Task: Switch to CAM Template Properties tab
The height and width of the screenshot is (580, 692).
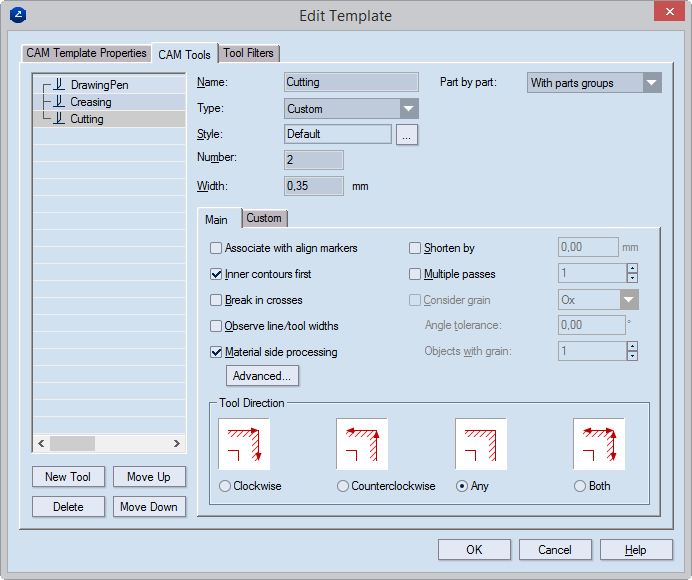Action: click(87, 53)
